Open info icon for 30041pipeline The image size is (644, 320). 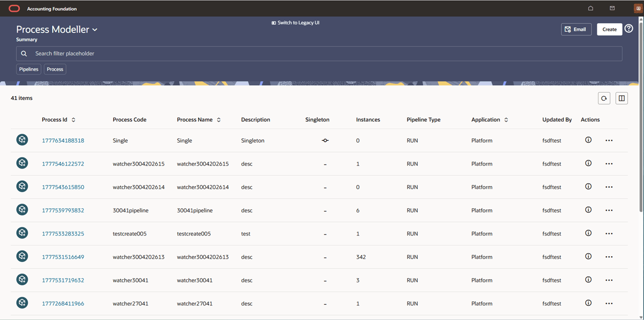pos(588,210)
